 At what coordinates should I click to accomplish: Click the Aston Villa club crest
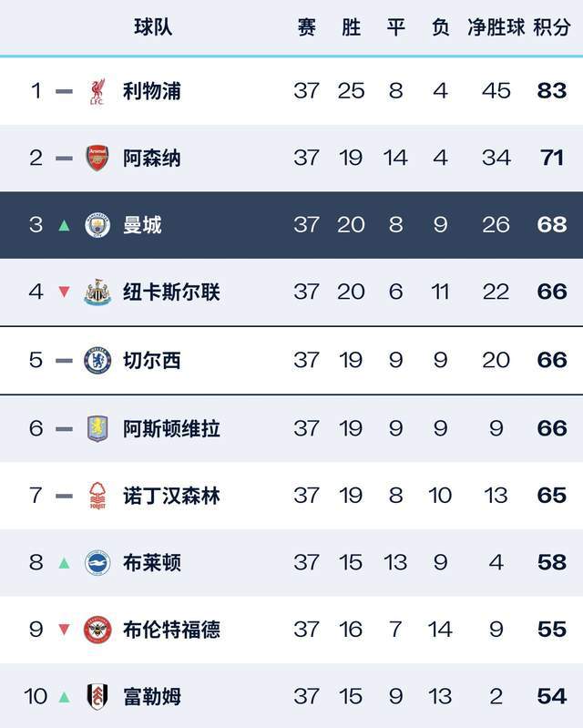(97, 428)
